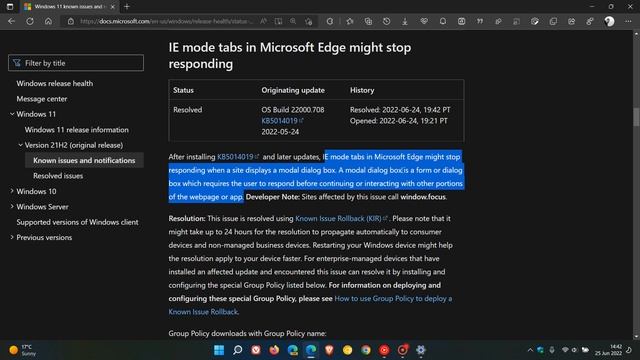Enter Immersive Reader mode
640x360 pixels.
[x=278, y=21]
